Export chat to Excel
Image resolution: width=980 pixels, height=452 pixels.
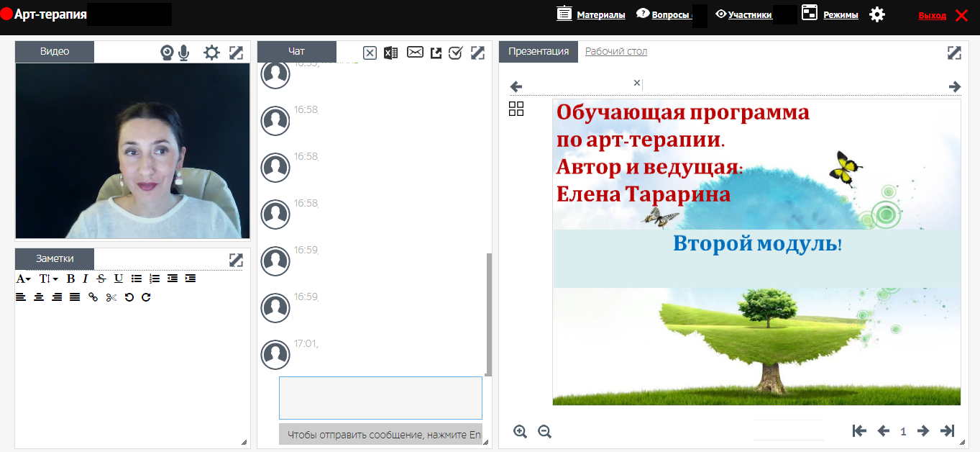(x=391, y=53)
